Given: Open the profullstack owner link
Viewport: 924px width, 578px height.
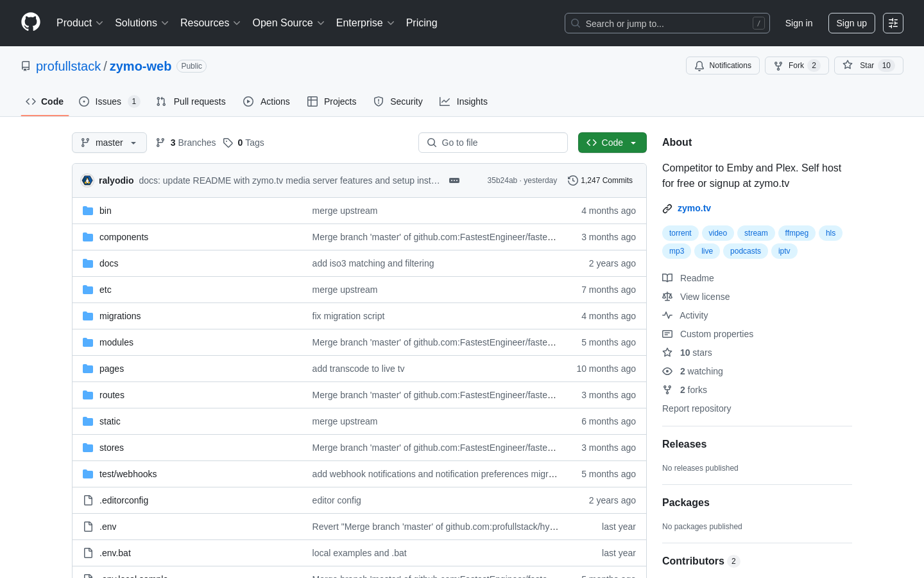Looking at the screenshot, I should pos(68,66).
